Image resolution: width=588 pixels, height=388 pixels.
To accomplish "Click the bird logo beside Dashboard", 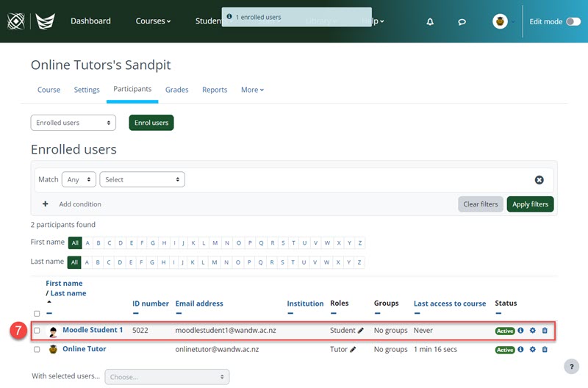I will [46, 21].
